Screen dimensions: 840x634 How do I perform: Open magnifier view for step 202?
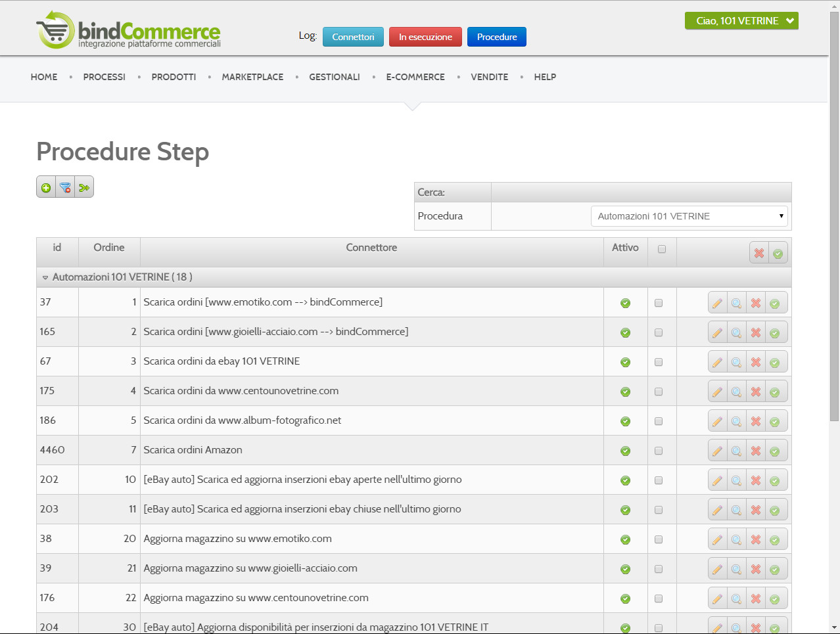click(737, 480)
